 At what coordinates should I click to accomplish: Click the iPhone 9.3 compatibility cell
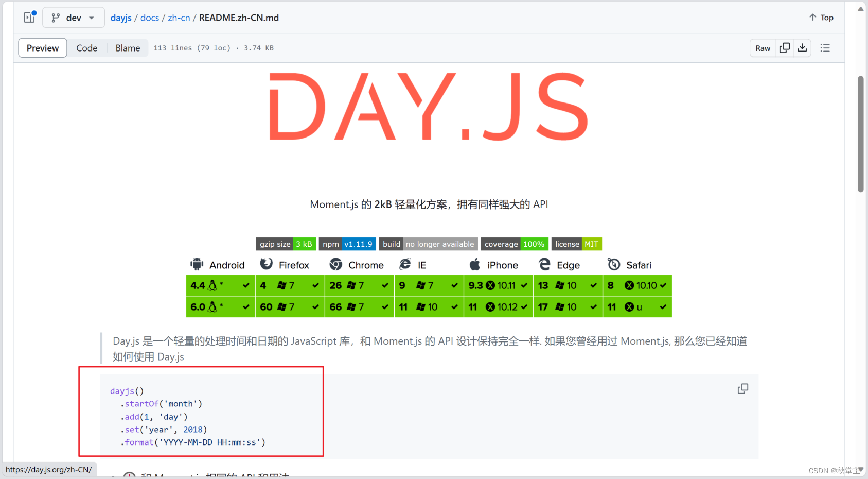tap(498, 285)
